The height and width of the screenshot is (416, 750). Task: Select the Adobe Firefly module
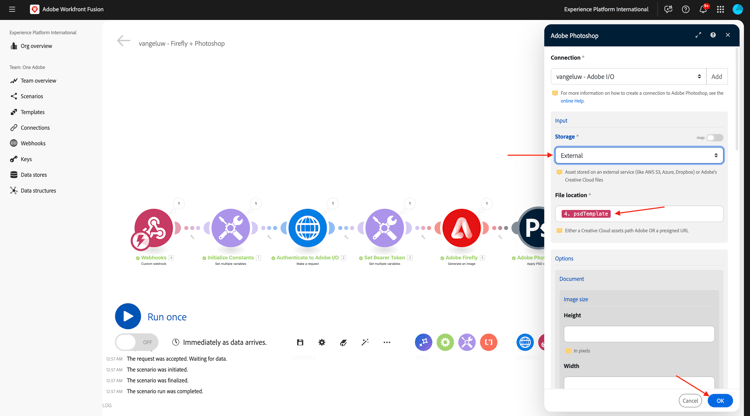pos(462,228)
